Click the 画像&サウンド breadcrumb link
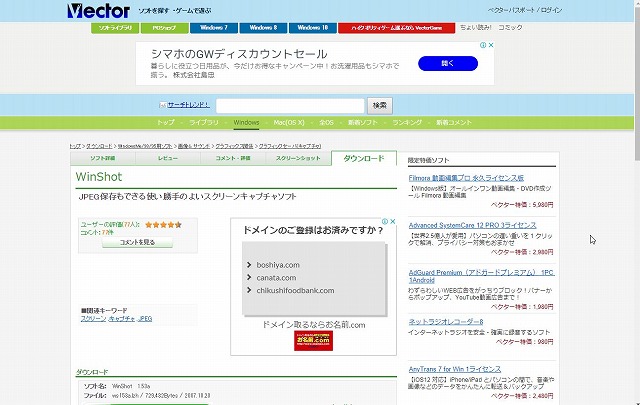This screenshot has width=640, height=405. (x=194, y=146)
